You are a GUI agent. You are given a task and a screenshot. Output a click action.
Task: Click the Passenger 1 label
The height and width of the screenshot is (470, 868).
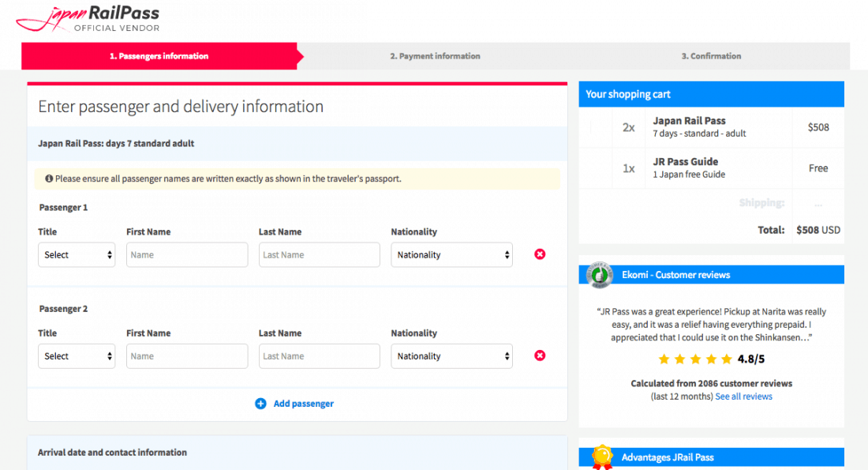click(x=63, y=207)
